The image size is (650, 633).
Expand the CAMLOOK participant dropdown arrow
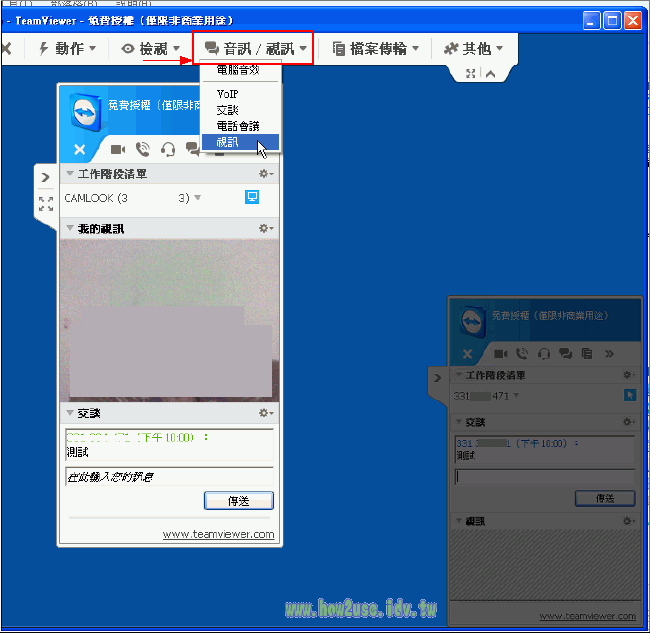[197, 198]
